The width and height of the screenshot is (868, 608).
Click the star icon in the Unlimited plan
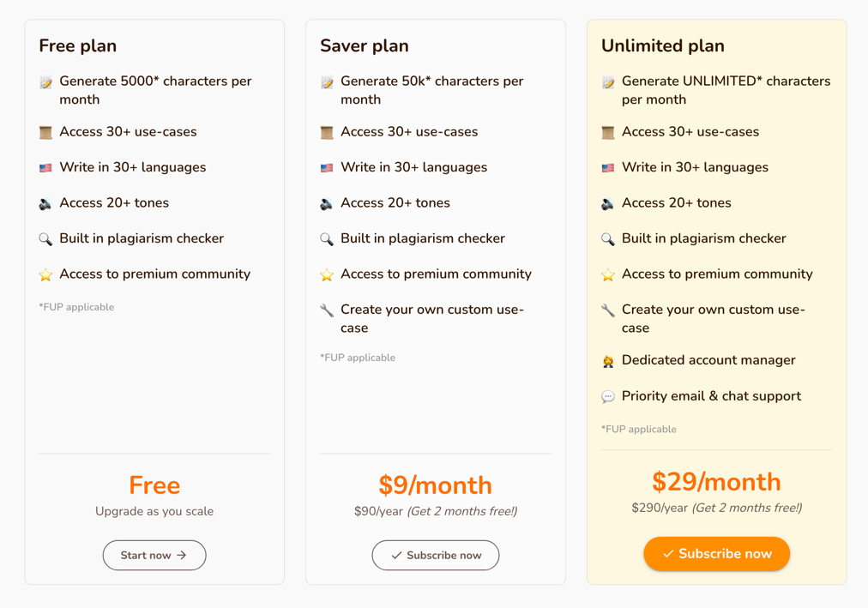(x=608, y=274)
